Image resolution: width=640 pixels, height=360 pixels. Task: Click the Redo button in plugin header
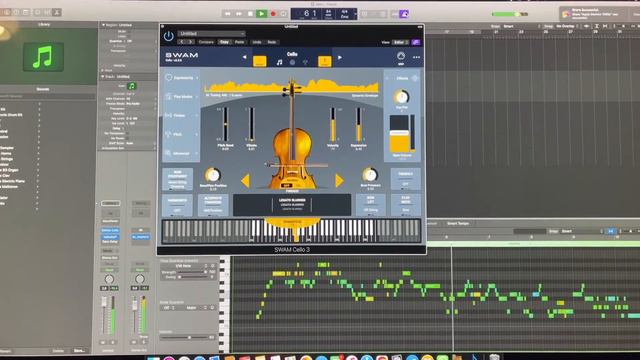pyautogui.click(x=272, y=42)
